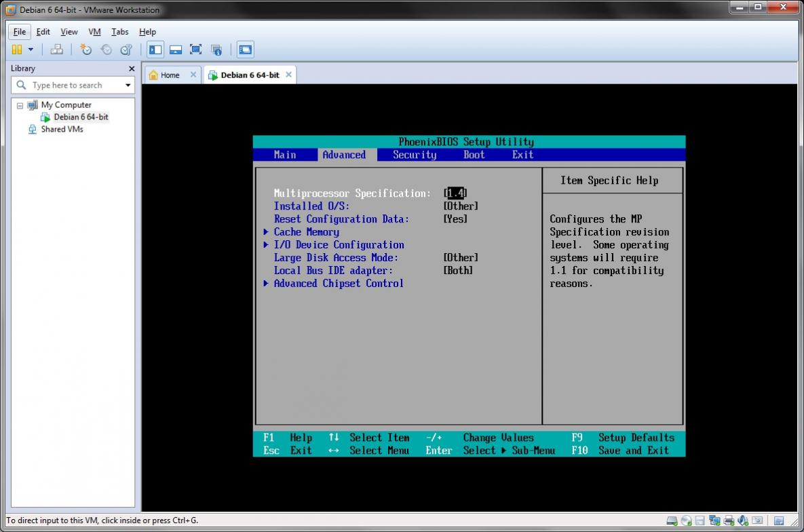Click the Send Ctrl+Alt+Del toolbar icon
The height and width of the screenshot is (532, 804).
[x=57, y=50]
